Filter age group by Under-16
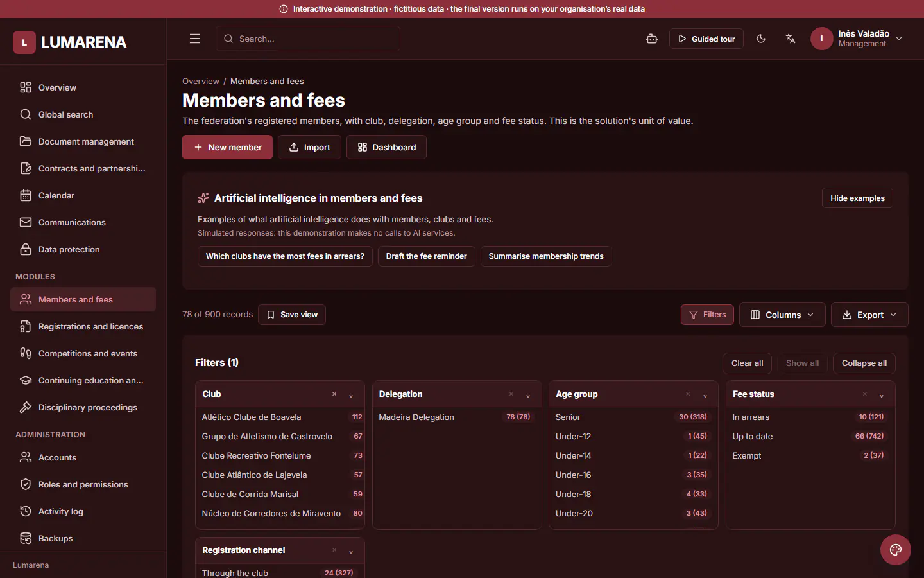The width and height of the screenshot is (924, 578). (x=633, y=475)
